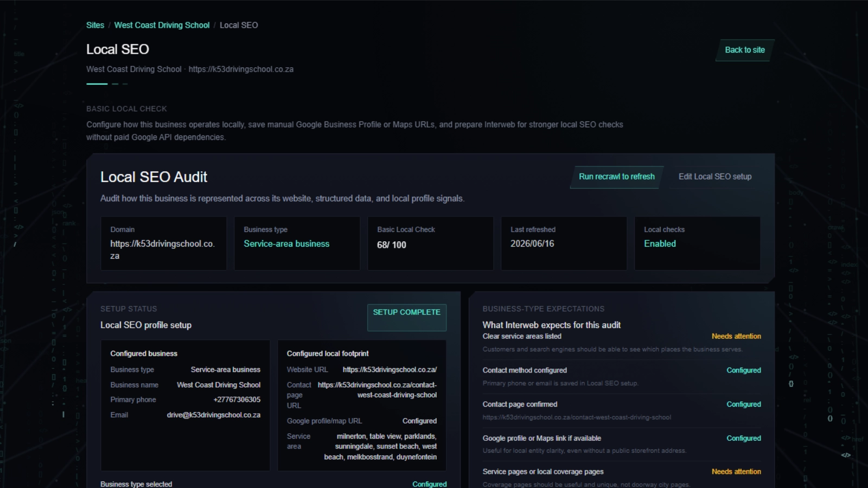The image size is (868, 488).
Task: Click the Website URL value in local footprint
Action: click(x=390, y=370)
